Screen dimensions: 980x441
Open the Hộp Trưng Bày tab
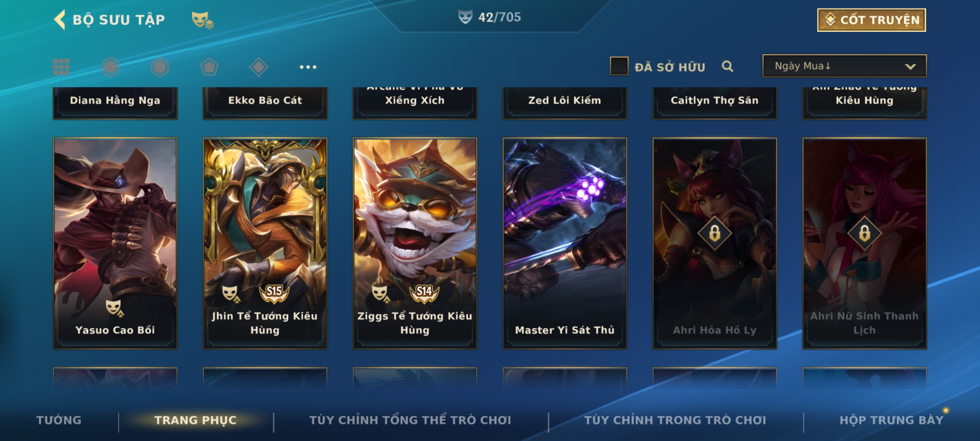(891, 420)
